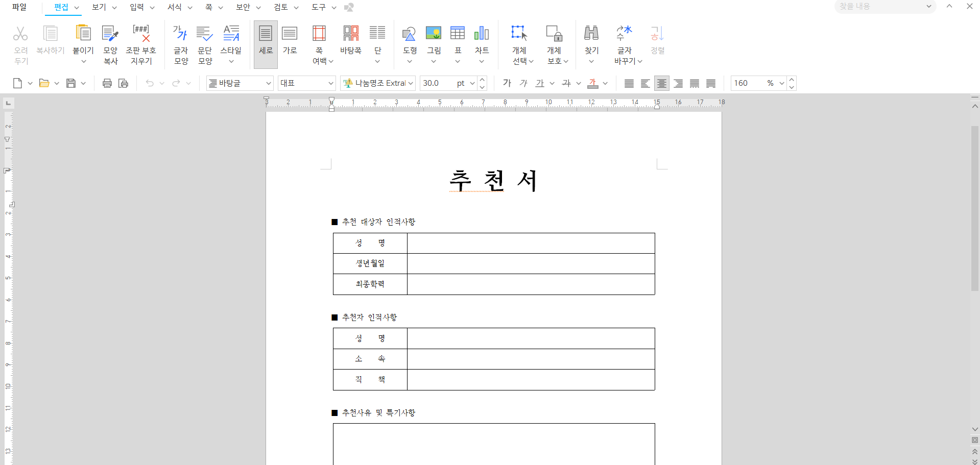Click 조판 부호 지우기 icon
The image size is (980, 465).
pyautogui.click(x=141, y=34)
